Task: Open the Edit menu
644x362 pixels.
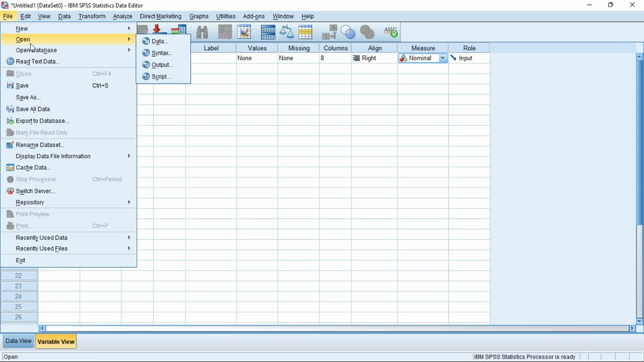Action: 26,16
